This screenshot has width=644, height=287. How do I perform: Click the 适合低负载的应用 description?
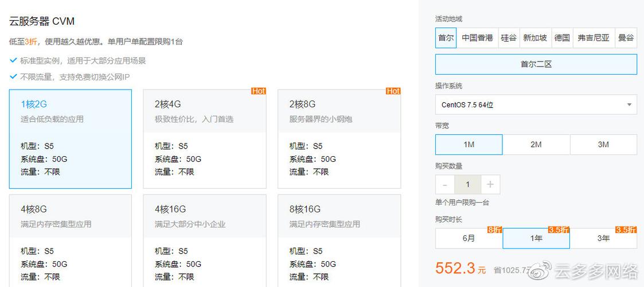coord(52,119)
